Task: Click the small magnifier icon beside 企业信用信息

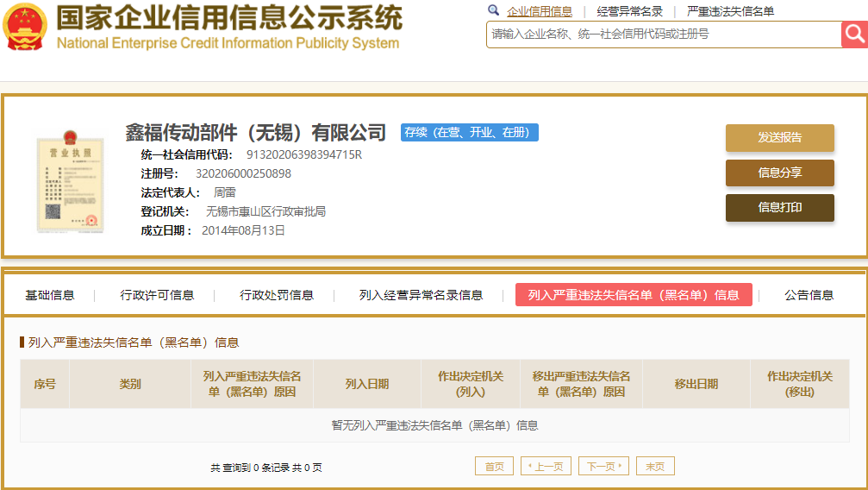Action: coord(493,10)
